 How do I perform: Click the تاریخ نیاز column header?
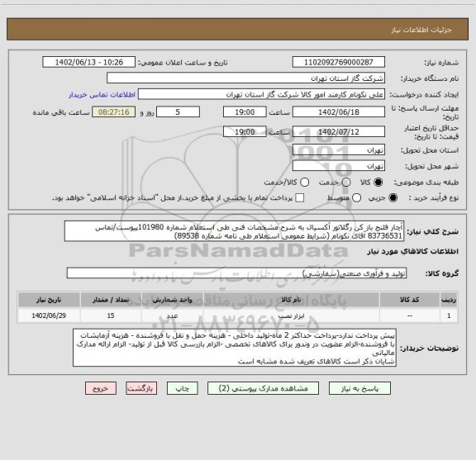[x=49, y=300]
